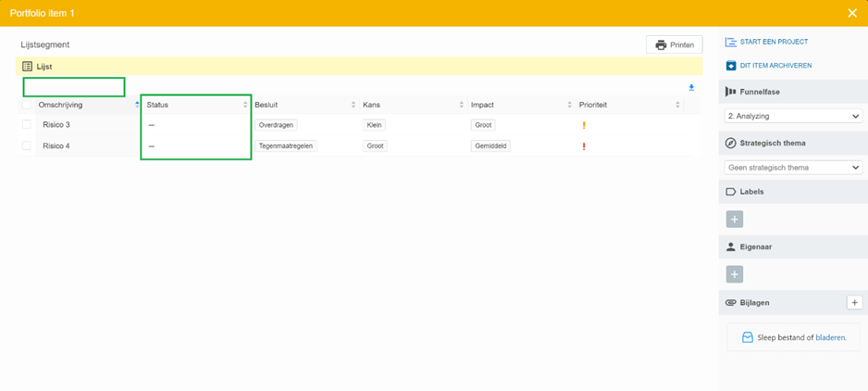This screenshot has width=868, height=391.
Task: Click the Start een project icon
Action: 731,42
